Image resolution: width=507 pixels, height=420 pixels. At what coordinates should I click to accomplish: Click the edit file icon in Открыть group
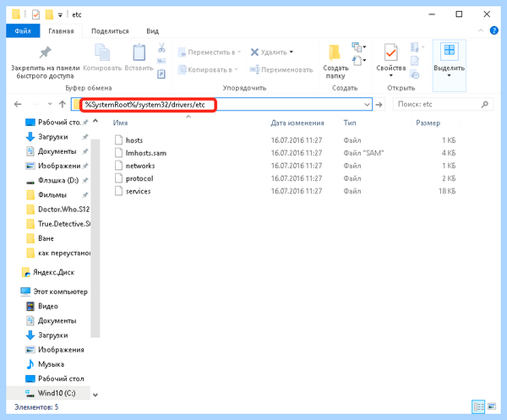415,61
